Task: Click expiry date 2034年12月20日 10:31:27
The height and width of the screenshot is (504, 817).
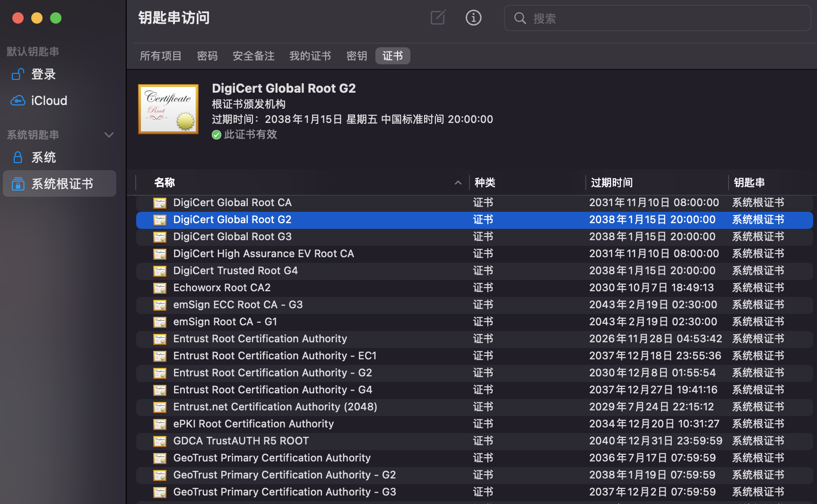Action: tap(654, 424)
